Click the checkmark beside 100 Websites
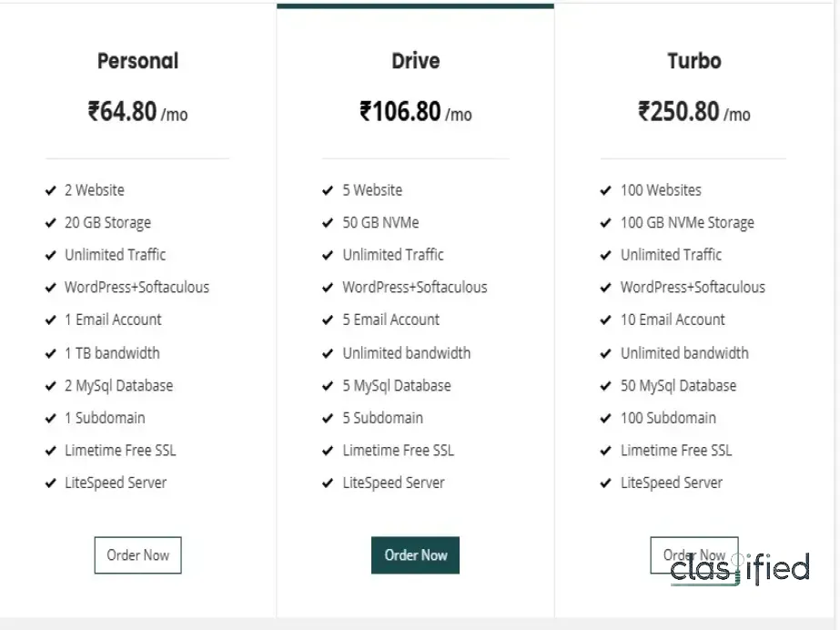 606,190
